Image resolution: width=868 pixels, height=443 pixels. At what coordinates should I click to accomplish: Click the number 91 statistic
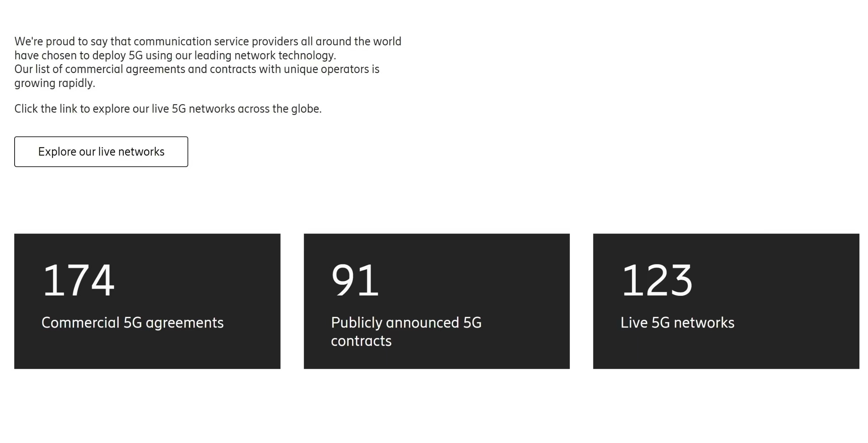[355, 280]
